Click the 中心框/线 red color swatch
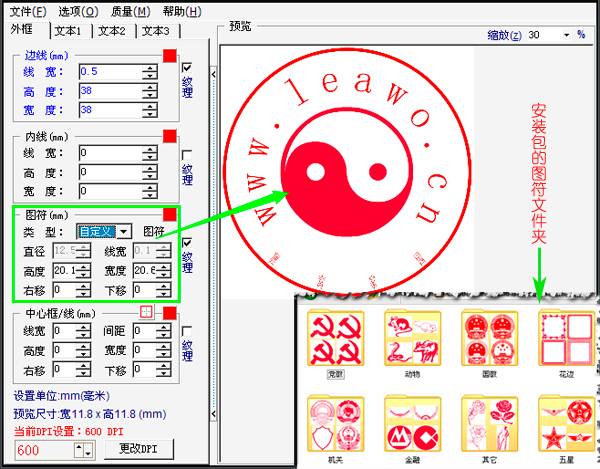The image size is (600, 469). coord(170,313)
